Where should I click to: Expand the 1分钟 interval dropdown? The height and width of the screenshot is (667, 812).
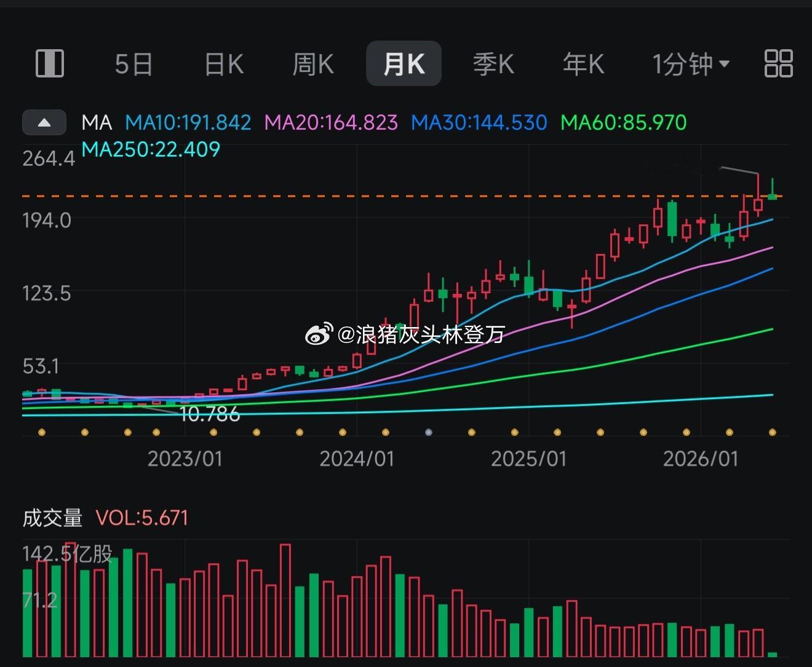pos(691,63)
